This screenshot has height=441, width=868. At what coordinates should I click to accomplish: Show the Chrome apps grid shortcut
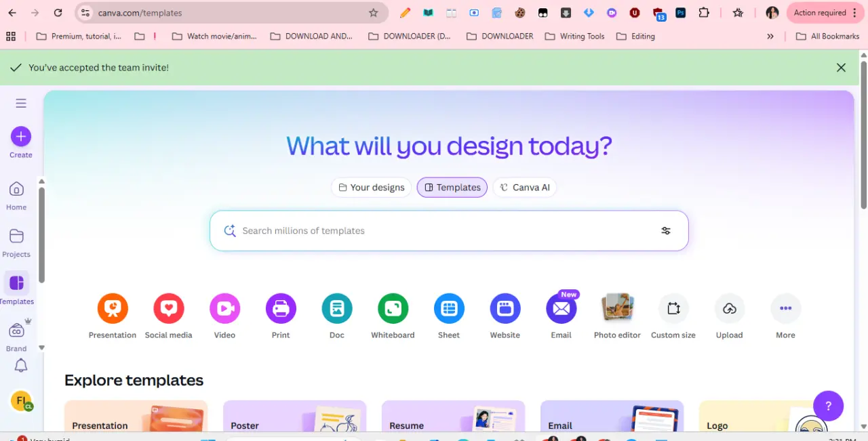coord(10,36)
